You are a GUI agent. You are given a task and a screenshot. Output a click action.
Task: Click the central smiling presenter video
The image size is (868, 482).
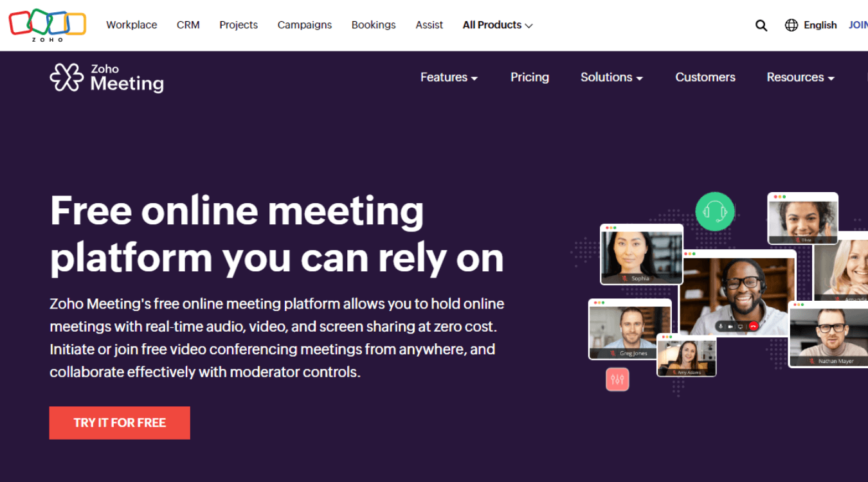(738, 293)
